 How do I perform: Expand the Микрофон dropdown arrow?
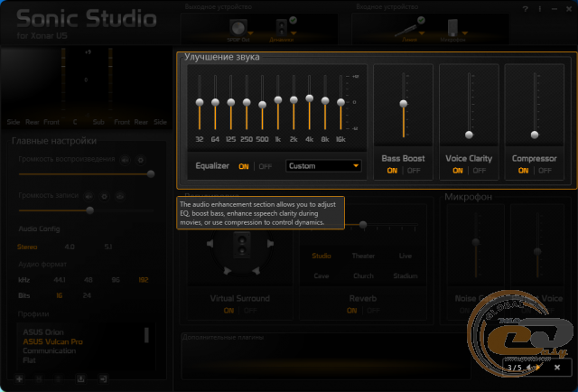(465, 33)
